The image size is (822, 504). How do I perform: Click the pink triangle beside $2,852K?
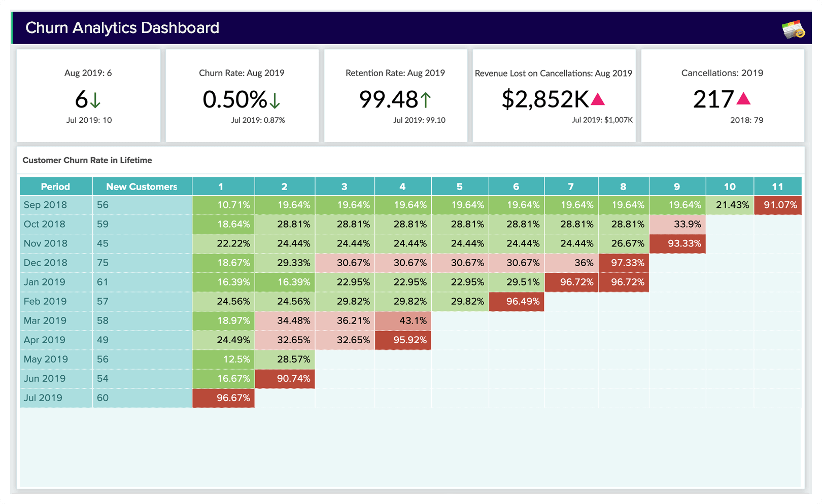coord(598,99)
